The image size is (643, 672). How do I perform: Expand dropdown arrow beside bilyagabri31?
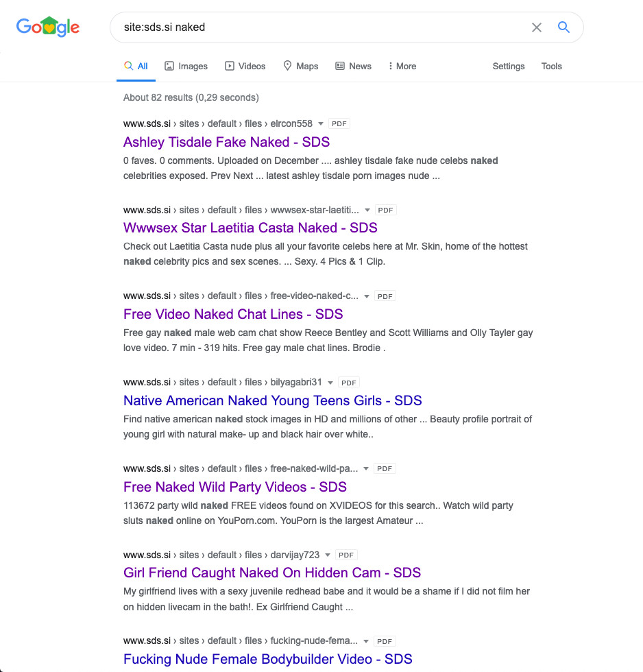(x=330, y=383)
